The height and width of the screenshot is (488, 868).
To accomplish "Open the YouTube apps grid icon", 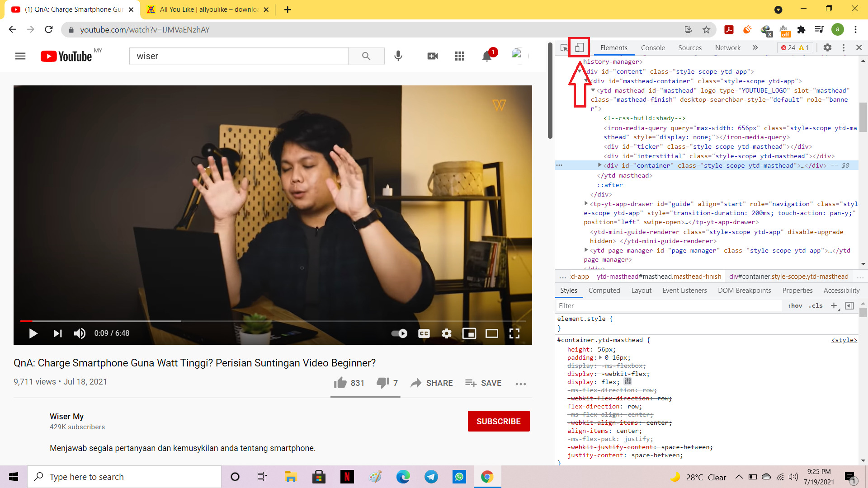I will (460, 56).
